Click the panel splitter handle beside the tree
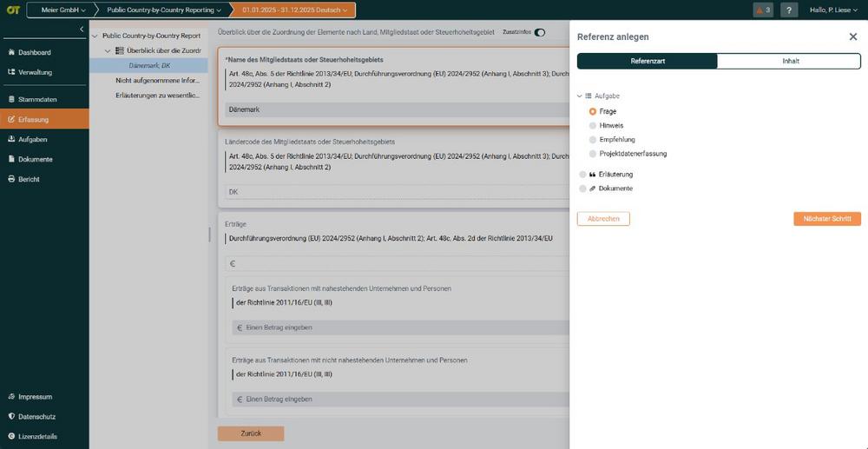 pyautogui.click(x=209, y=234)
